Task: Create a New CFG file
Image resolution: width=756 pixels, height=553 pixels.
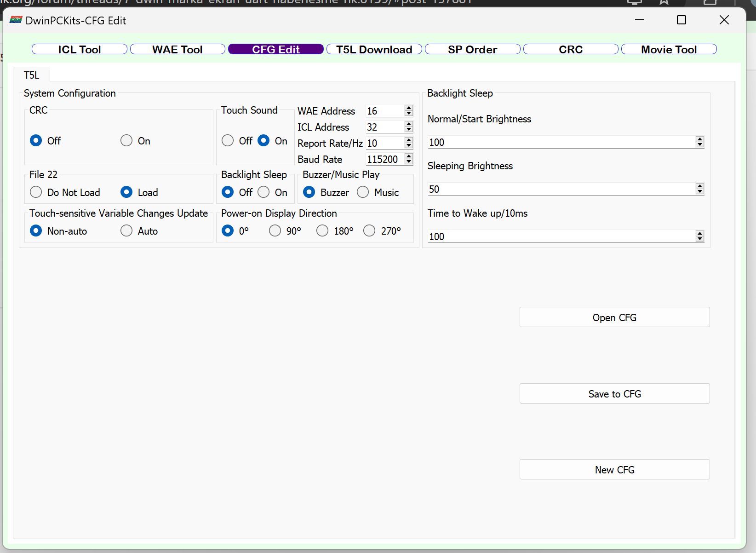Action: click(x=614, y=469)
